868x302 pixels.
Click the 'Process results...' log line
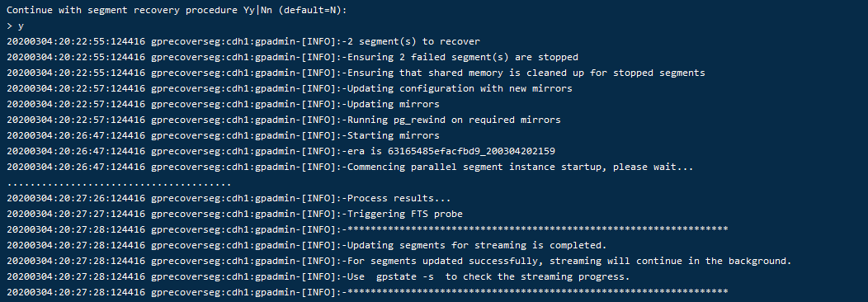[x=229, y=198]
